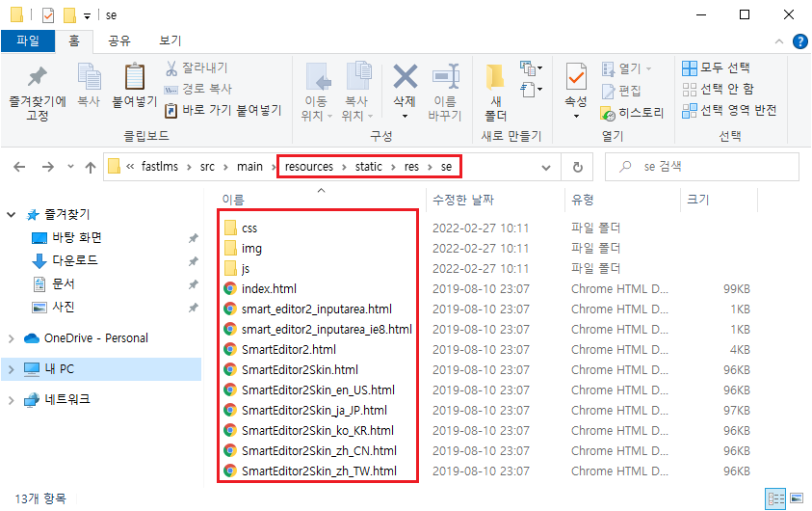Open 속성 properties icon
Image resolution: width=812 pixels, height=511 pixels.
tap(576, 77)
